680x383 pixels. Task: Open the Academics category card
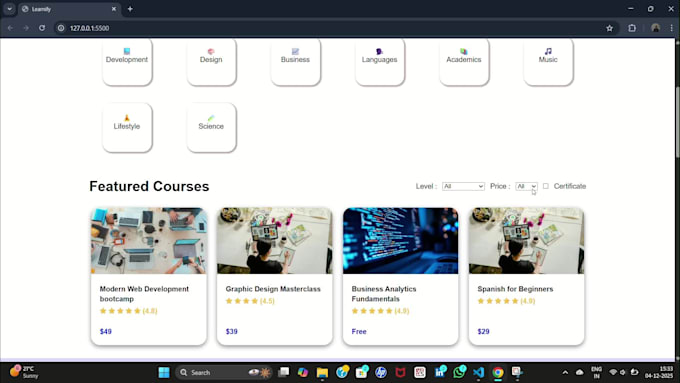[x=464, y=62]
